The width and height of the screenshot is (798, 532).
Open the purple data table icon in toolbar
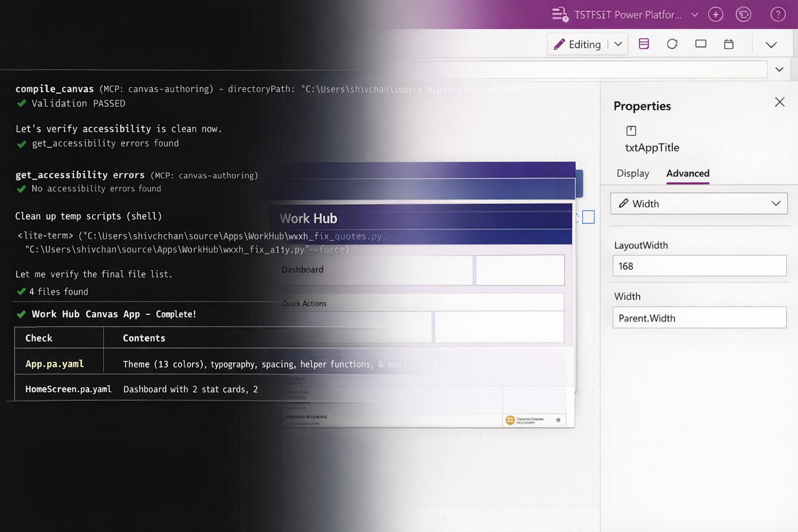[644, 44]
